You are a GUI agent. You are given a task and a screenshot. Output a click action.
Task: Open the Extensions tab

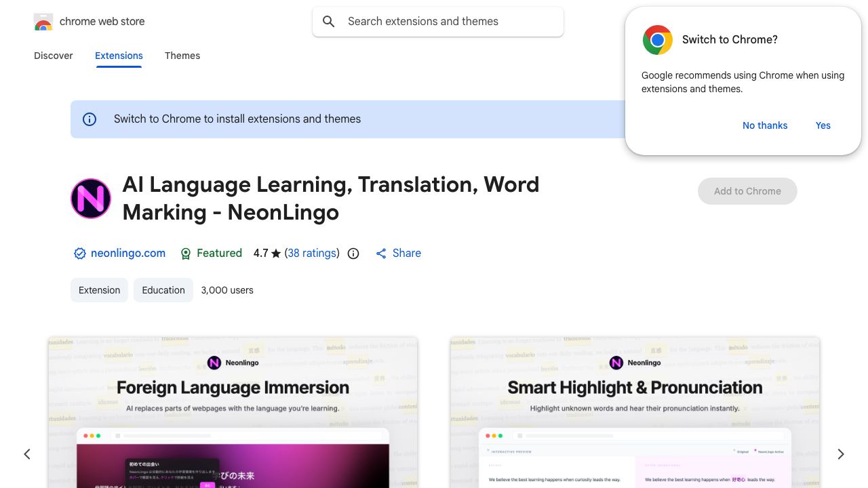[x=119, y=56]
